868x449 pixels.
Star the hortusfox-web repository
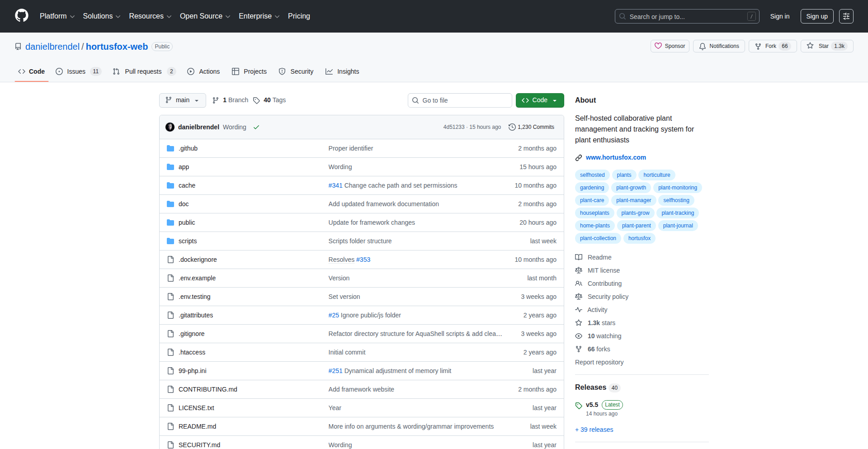click(x=826, y=46)
